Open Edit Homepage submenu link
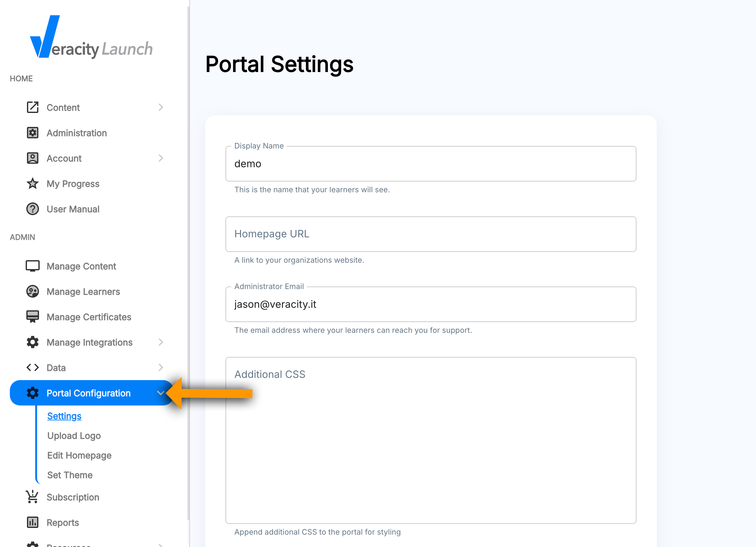Viewport: 756px width, 547px height. 79,455
